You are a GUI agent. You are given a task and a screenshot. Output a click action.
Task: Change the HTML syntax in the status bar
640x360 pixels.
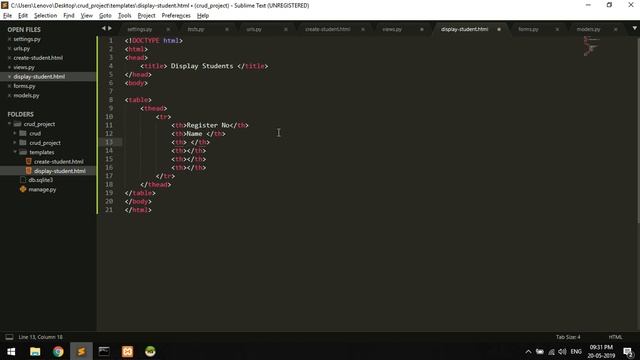coord(615,337)
